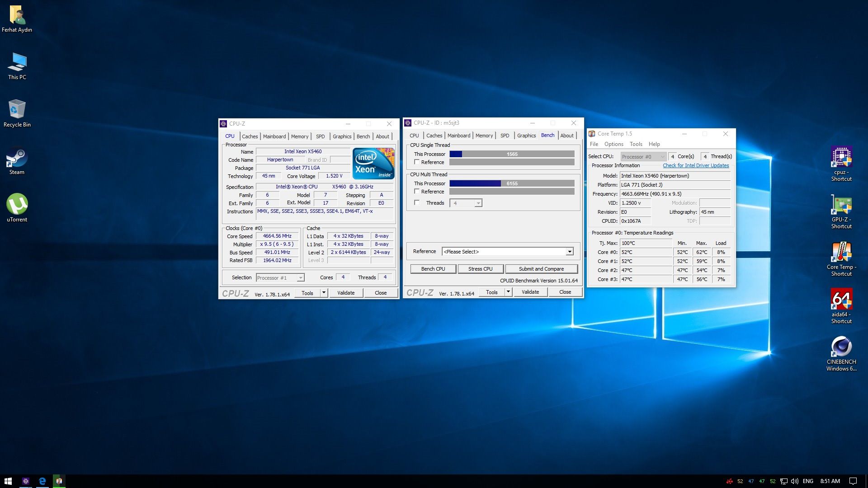Open the Core Temp desktop shortcut
Screen dimensions: 868x488
[x=841, y=253]
